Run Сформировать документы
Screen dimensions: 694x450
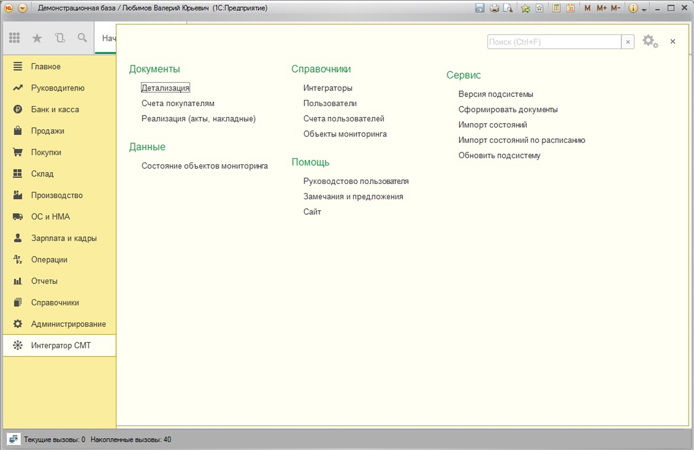pyautogui.click(x=508, y=109)
